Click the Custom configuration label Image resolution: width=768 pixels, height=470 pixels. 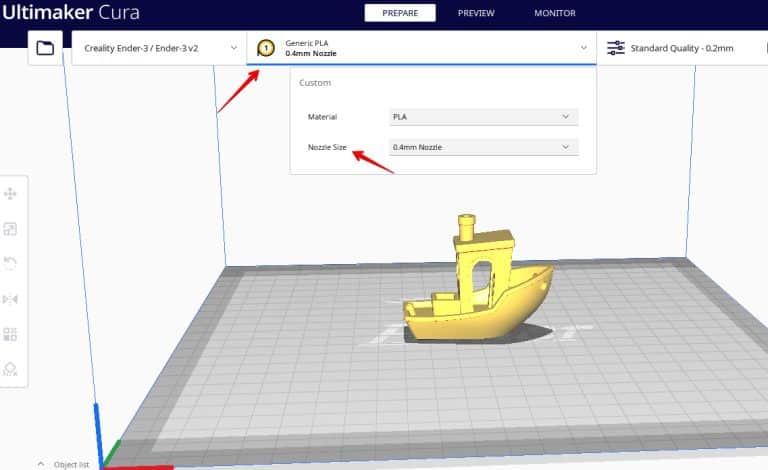pos(315,83)
